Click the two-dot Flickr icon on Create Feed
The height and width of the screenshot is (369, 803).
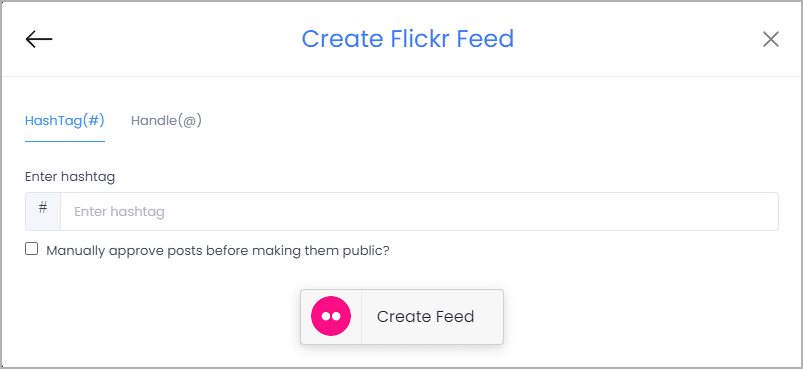point(331,316)
